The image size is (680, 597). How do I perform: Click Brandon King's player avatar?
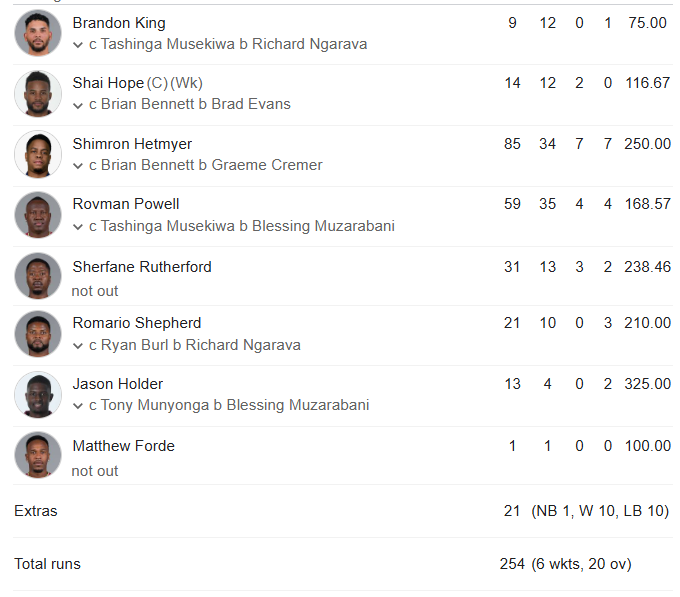click(38, 33)
